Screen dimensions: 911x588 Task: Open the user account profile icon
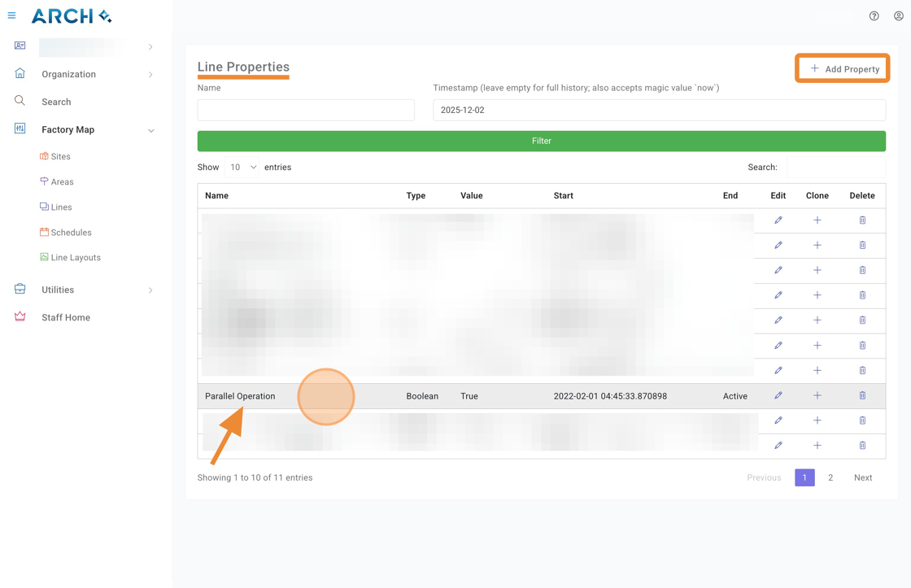pos(898,15)
